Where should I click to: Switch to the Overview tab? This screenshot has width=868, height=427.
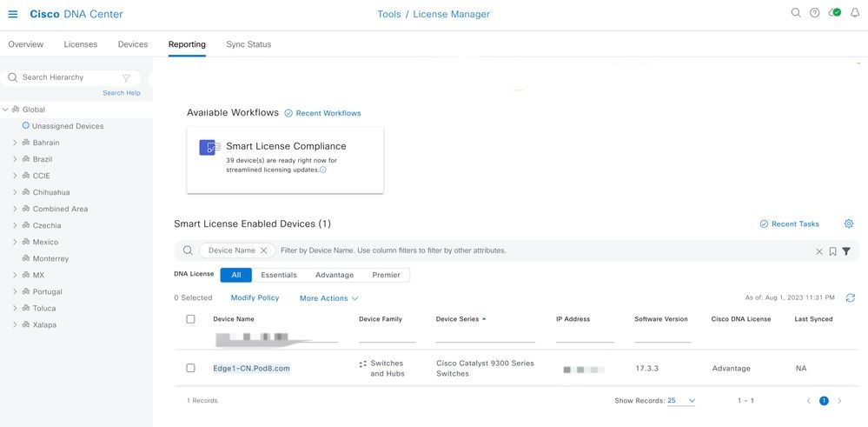[25, 44]
